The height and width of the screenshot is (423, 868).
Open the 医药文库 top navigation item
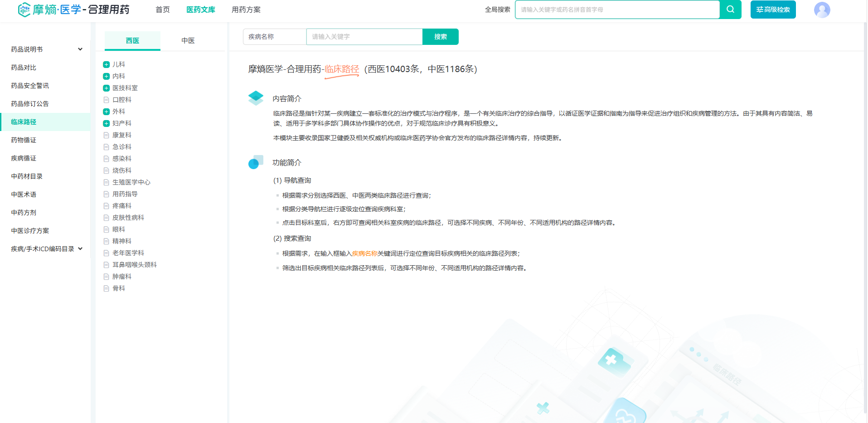tap(201, 10)
